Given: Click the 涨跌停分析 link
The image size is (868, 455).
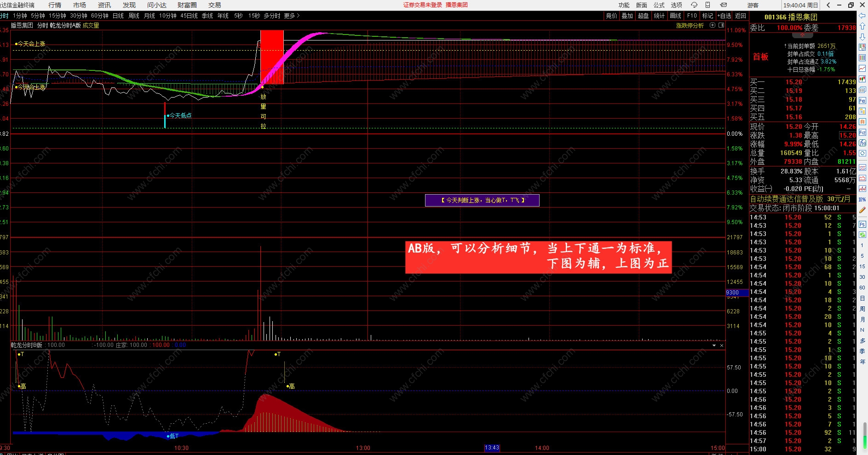Looking at the screenshot, I should pyautogui.click(x=690, y=25).
